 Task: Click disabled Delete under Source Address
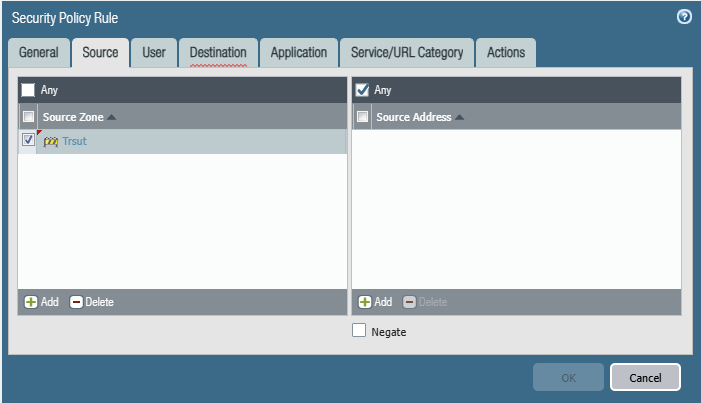pos(425,302)
